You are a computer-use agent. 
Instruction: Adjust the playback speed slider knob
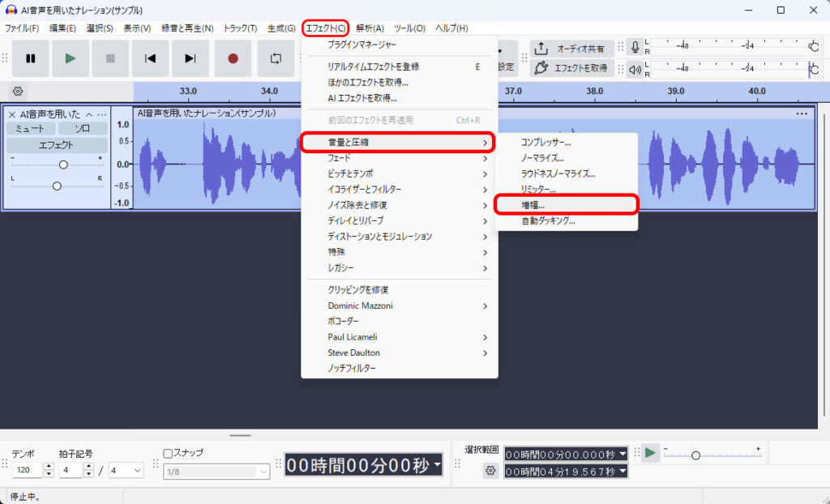[x=696, y=455]
